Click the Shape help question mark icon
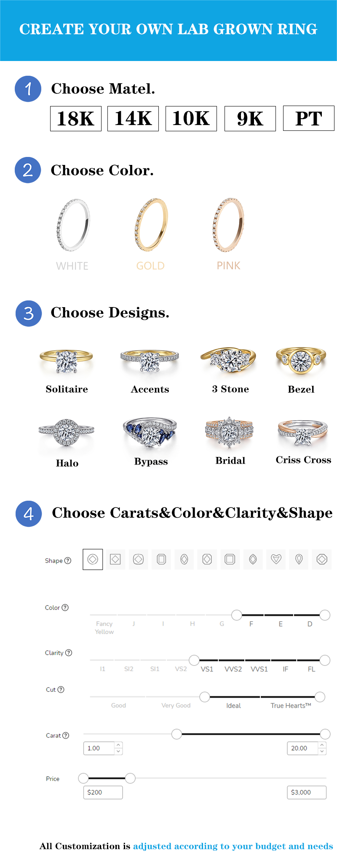 point(68,560)
